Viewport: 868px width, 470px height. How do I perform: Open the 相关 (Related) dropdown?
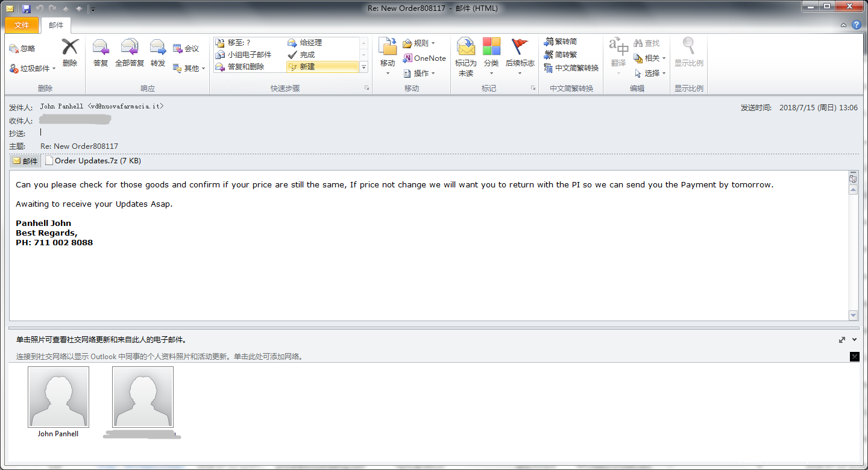point(650,58)
